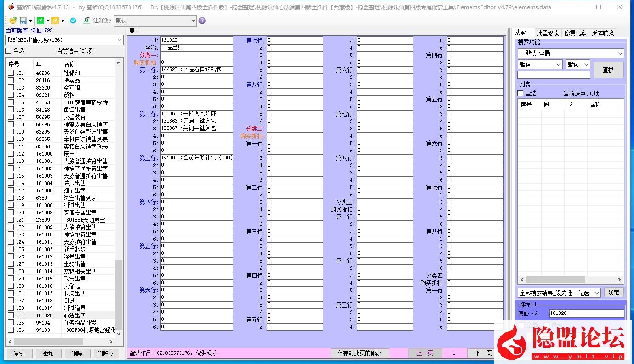Switch to the 版本转换 tab
634x364 pixels.
point(603,33)
